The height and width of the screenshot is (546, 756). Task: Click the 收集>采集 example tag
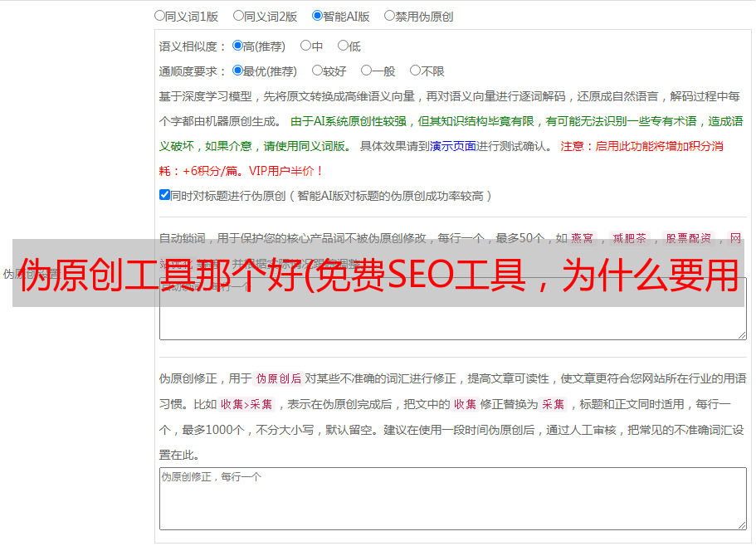click(246, 404)
